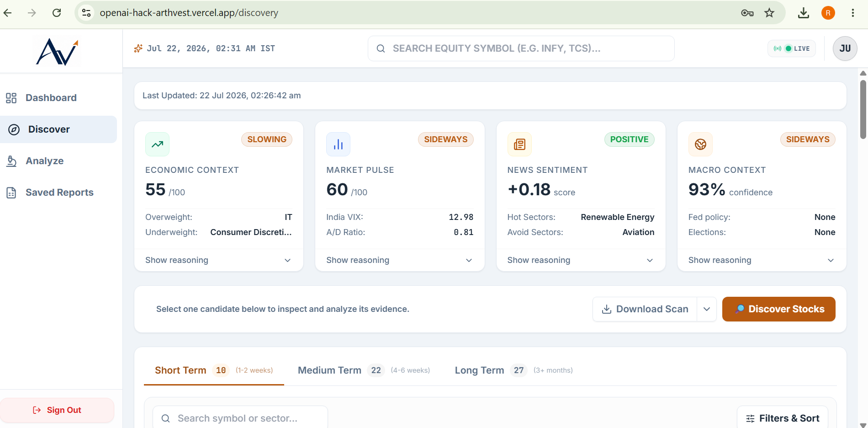Toggle the LIVE status indicator

pyautogui.click(x=792, y=48)
